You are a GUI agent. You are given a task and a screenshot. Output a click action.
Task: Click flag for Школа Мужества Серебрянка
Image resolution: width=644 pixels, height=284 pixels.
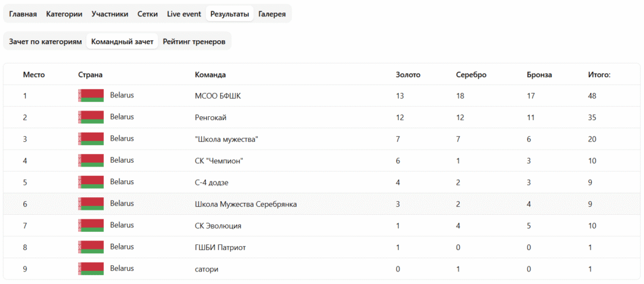(91, 204)
